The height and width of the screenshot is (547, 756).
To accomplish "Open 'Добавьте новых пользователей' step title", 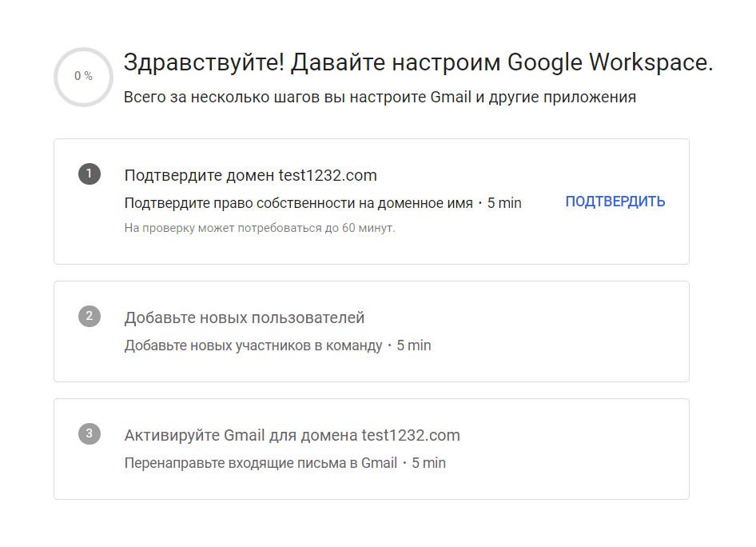I will tap(244, 317).
